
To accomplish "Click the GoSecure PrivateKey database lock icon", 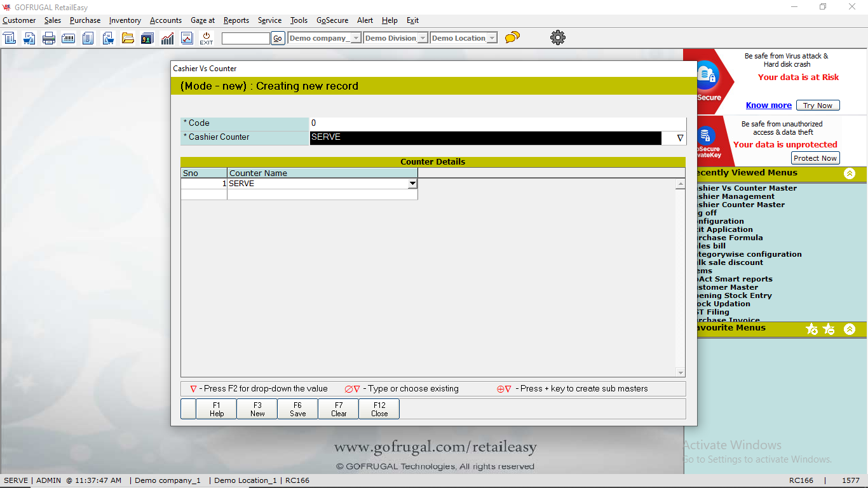I will (705, 136).
